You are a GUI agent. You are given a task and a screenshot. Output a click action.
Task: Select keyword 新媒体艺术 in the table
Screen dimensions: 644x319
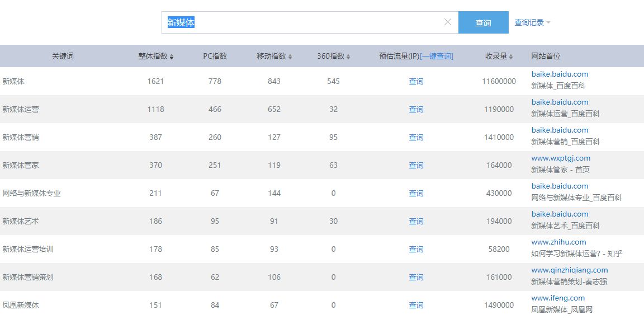pos(21,221)
